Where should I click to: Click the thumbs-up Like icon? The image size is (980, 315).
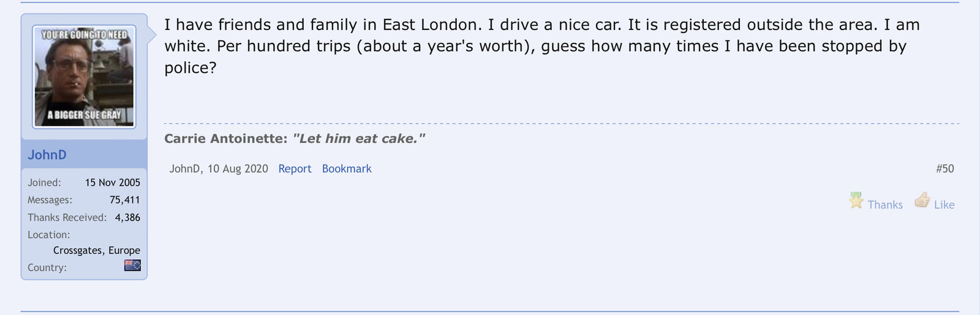click(922, 200)
